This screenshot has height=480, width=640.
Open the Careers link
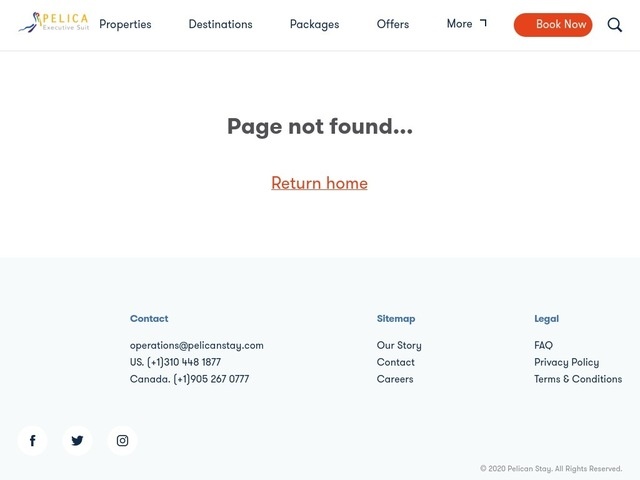click(395, 379)
